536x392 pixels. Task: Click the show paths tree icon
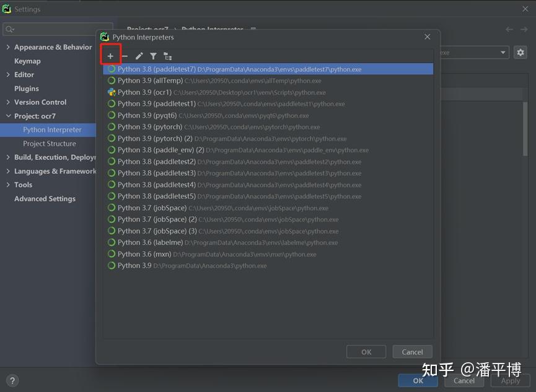(167, 56)
